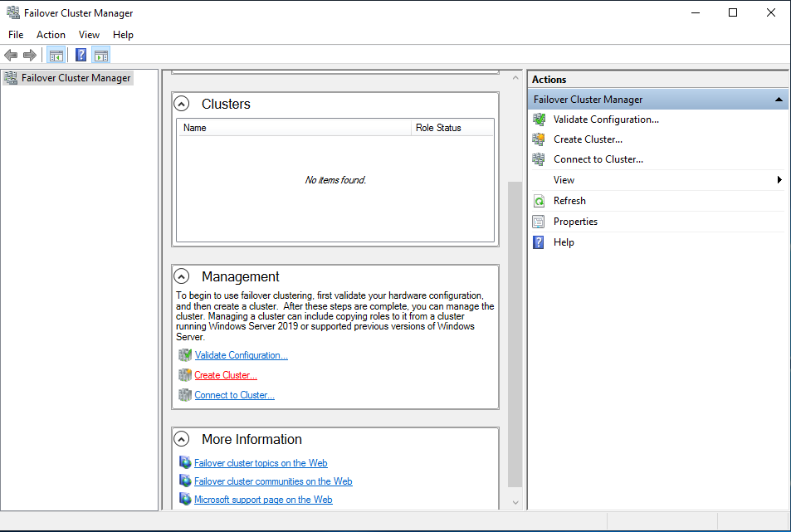Click the Connect to Cluster icon in Actions pane
The image size is (791, 532).
pyautogui.click(x=540, y=159)
